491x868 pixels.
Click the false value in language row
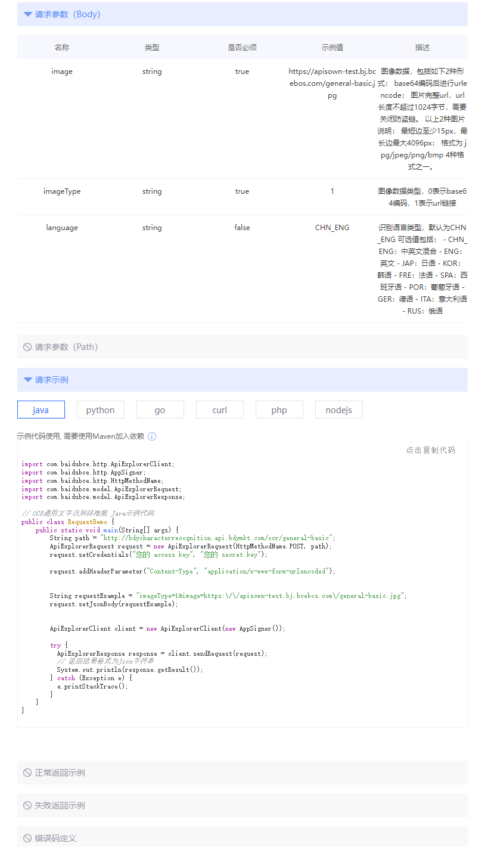pyautogui.click(x=242, y=228)
